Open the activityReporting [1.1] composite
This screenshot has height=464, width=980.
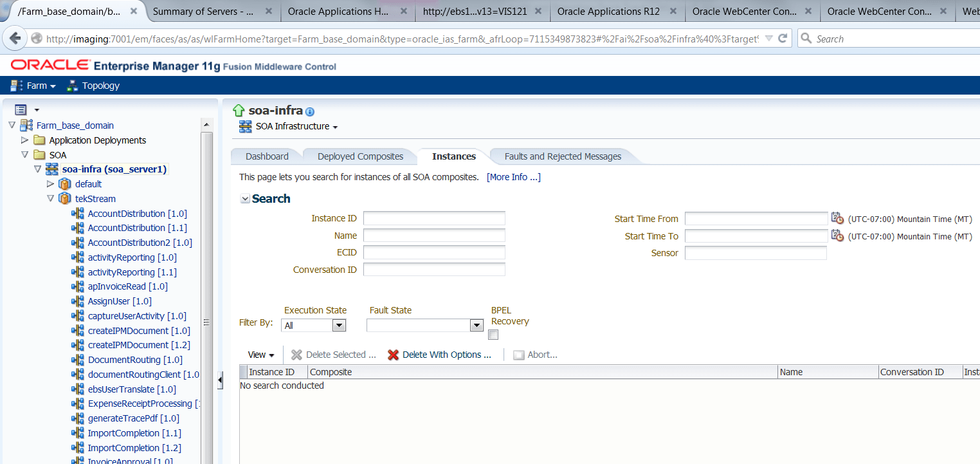tap(132, 272)
